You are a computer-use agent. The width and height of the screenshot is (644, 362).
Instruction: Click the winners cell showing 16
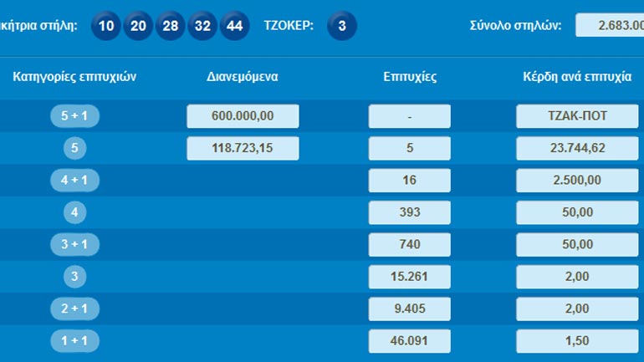tap(410, 181)
